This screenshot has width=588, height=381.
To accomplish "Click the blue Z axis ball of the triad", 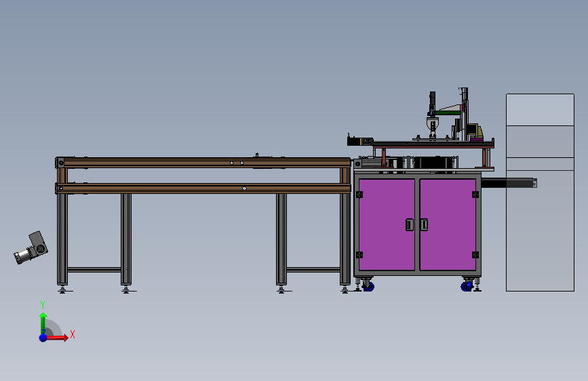I will click(x=43, y=338).
